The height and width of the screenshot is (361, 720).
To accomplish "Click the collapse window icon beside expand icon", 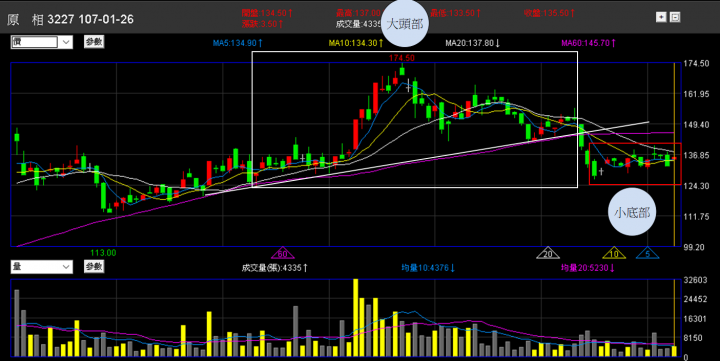I will coord(675,17).
